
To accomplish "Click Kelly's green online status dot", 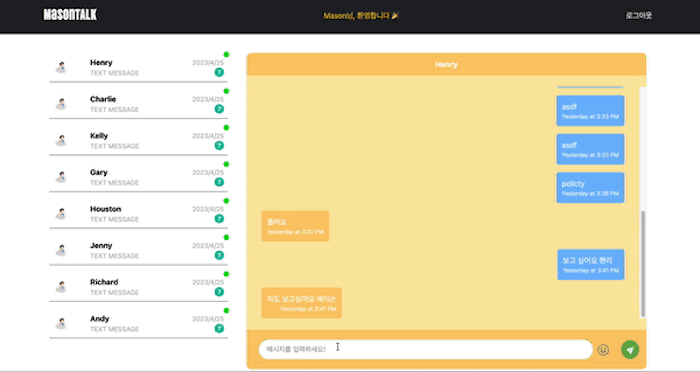I will (x=226, y=128).
